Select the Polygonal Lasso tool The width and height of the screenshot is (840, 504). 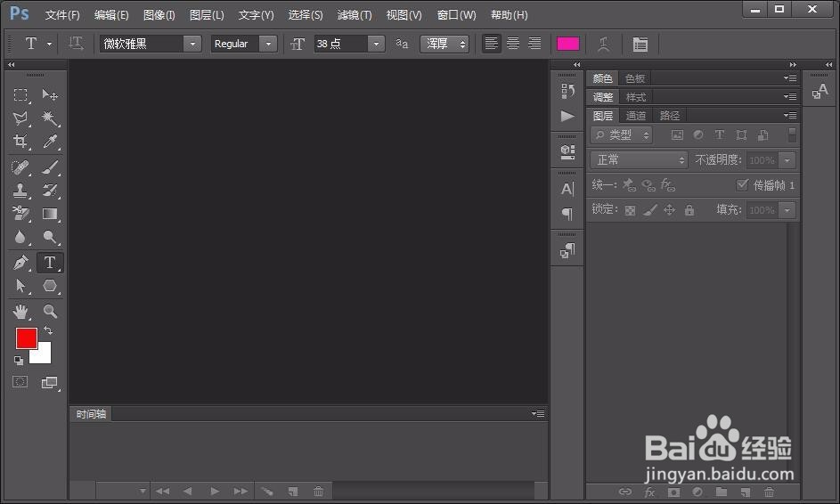pos(20,118)
